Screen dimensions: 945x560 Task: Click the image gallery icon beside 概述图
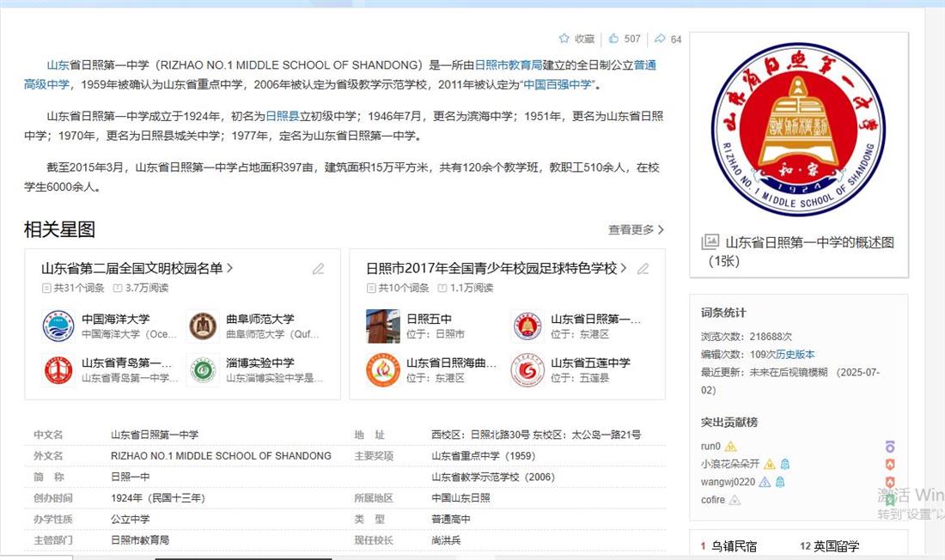click(x=710, y=241)
